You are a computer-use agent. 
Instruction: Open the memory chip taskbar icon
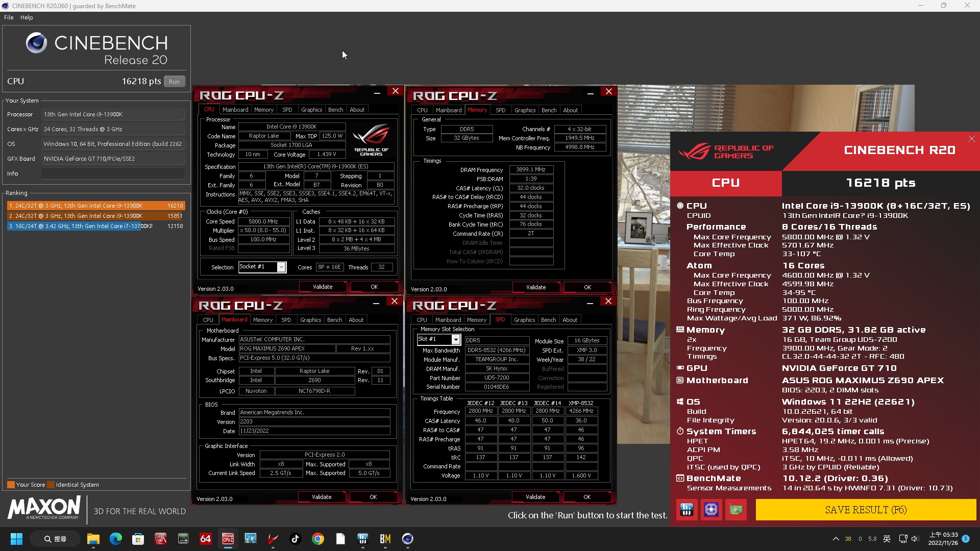(x=183, y=539)
